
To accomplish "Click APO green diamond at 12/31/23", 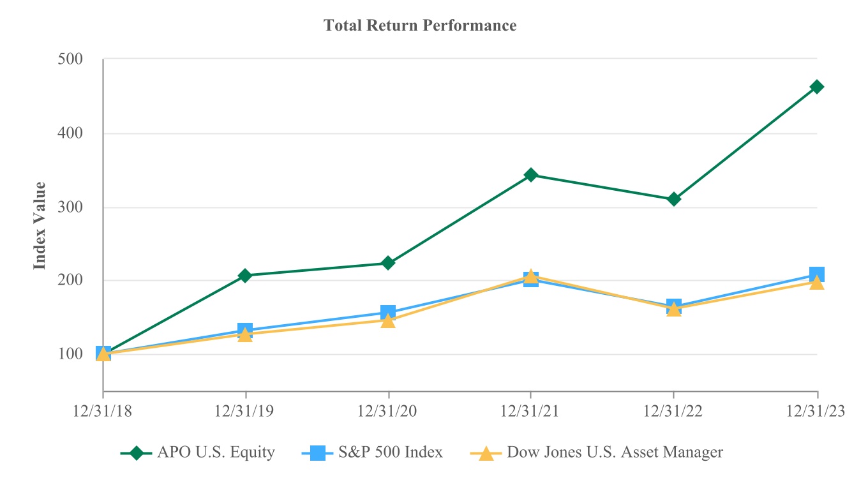I will pos(816,87).
